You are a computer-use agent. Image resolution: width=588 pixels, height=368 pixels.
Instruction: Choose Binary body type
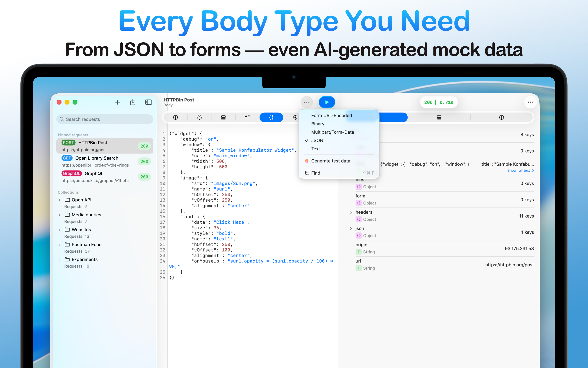click(x=317, y=124)
